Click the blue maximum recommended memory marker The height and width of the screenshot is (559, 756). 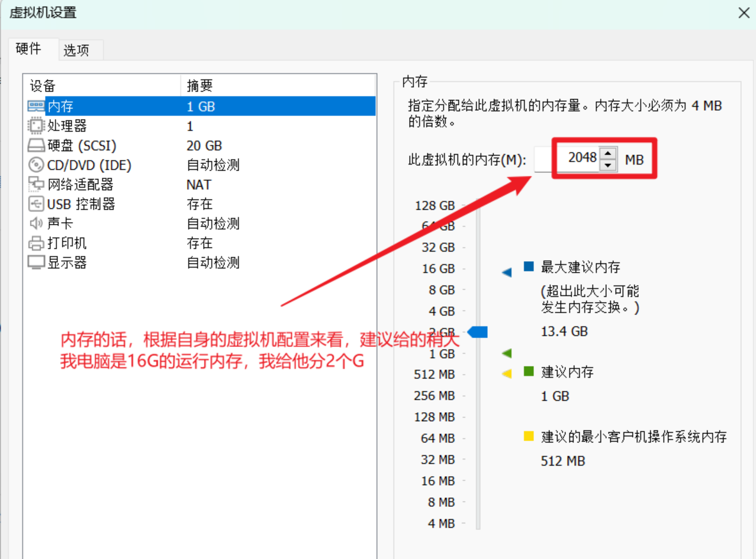point(506,272)
